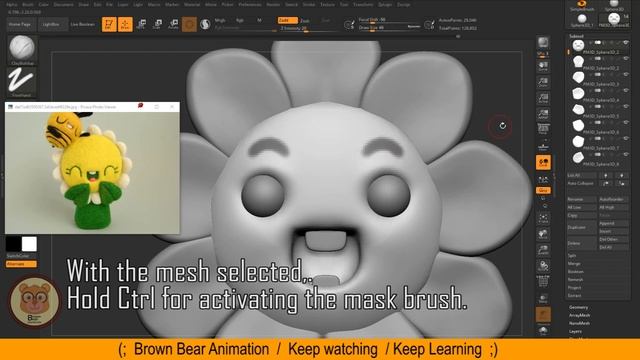Toggle the Zsub button
Viewport: 640px width, 360px height.
pyautogui.click(x=305, y=20)
